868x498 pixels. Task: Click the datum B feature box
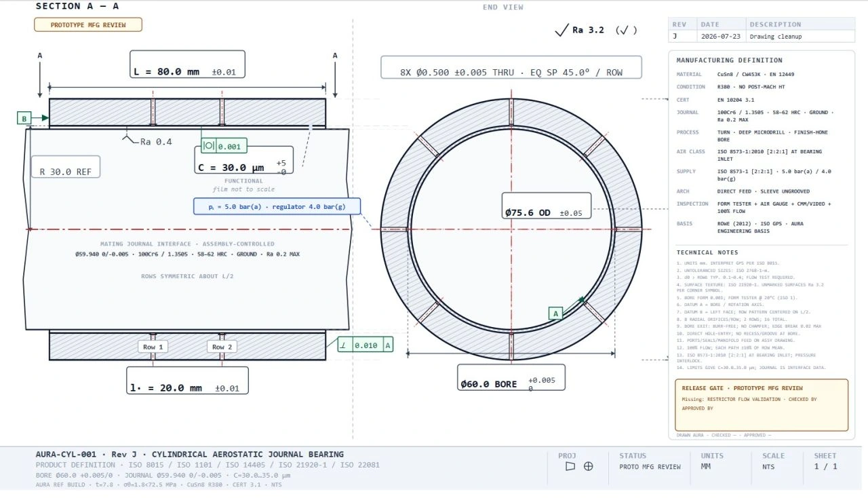tap(24, 118)
